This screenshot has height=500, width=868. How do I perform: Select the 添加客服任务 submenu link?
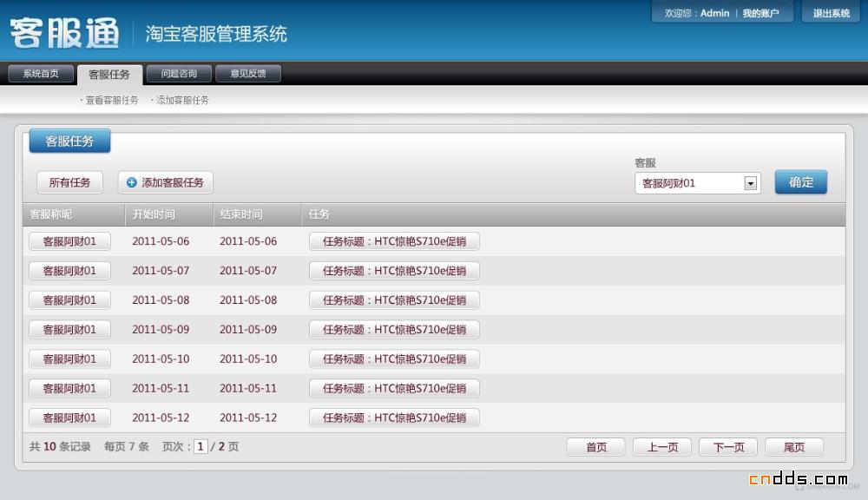click(182, 100)
